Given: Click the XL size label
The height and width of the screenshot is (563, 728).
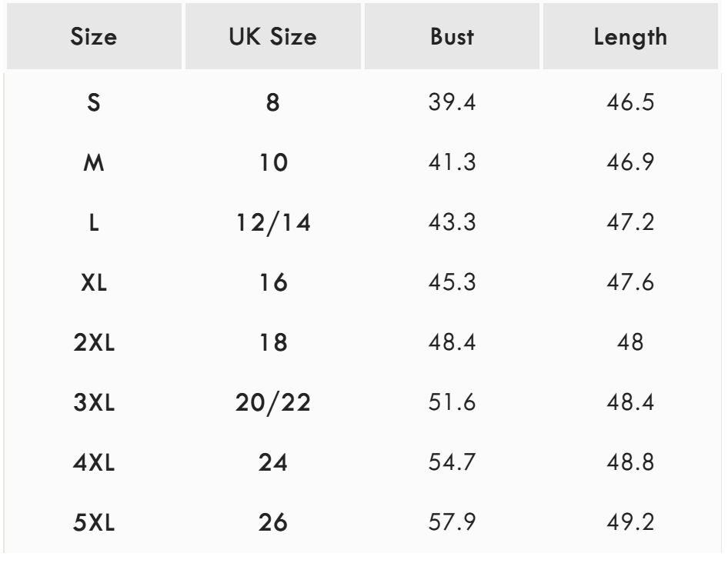Looking at the screenshot, I should [94, 284].
